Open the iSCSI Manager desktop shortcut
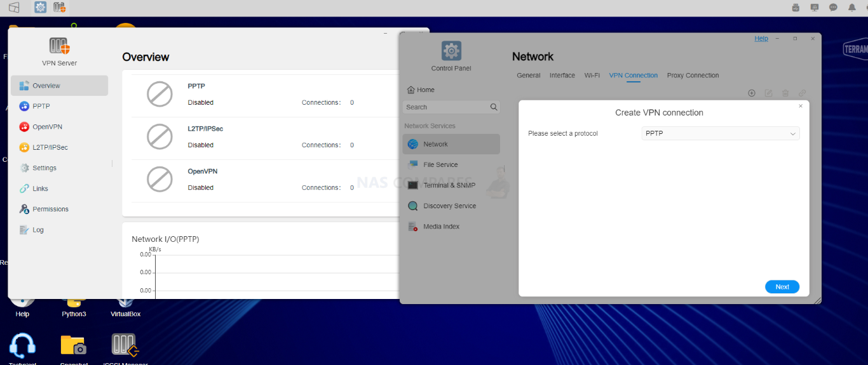This screenshot has height=365, width=868. click(x=125, y=348)
